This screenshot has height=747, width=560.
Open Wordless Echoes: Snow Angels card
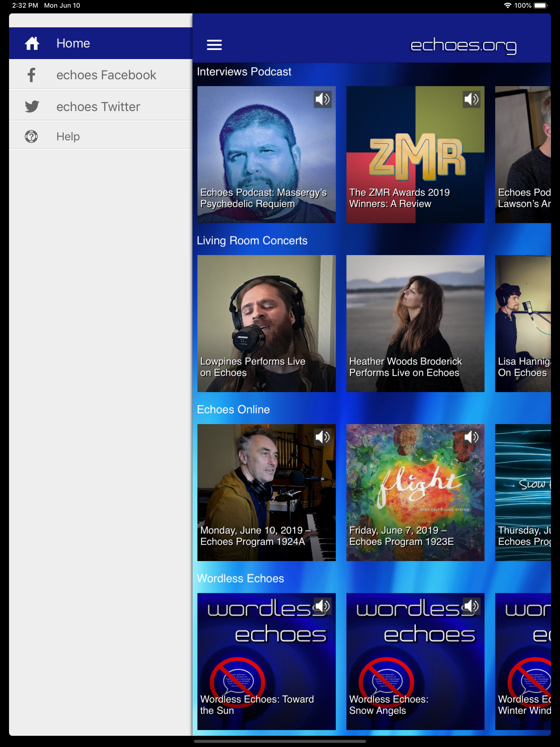click(x=415, y=661)
